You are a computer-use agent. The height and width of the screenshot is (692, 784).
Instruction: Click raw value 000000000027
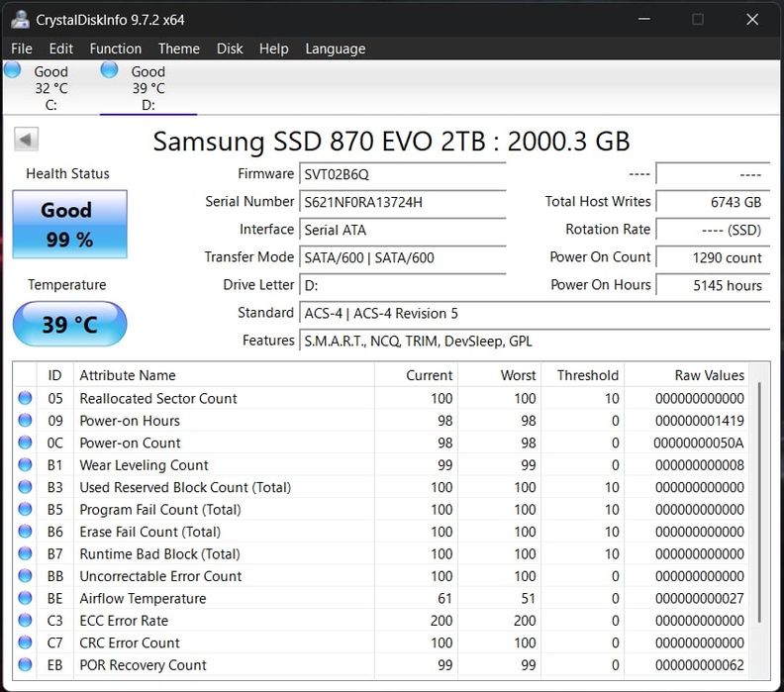(x=700, y=598)
